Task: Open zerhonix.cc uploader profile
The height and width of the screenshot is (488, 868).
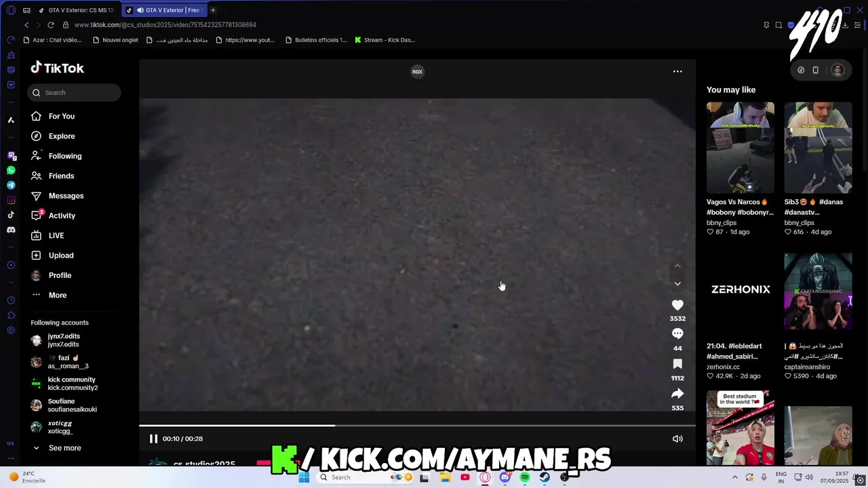Action: point(723,367)
